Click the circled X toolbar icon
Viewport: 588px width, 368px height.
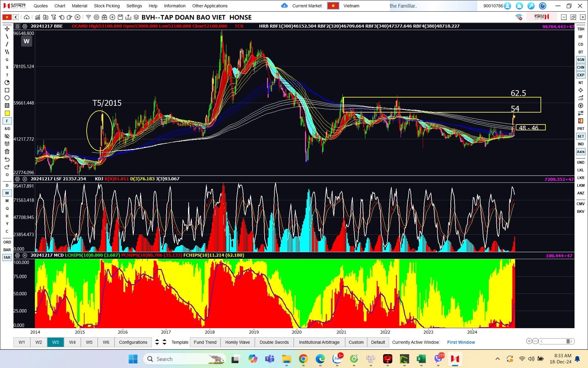(x=77, y=17)
